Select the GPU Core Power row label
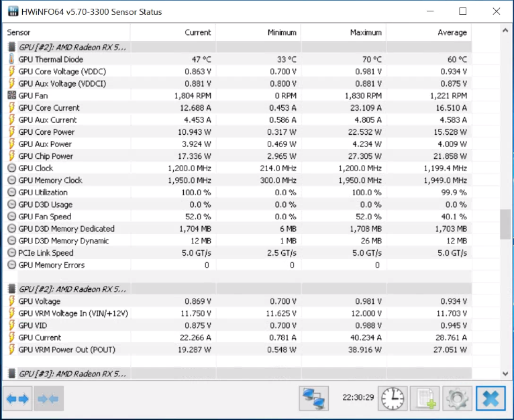Screen dimensions: 514x420 46,132
